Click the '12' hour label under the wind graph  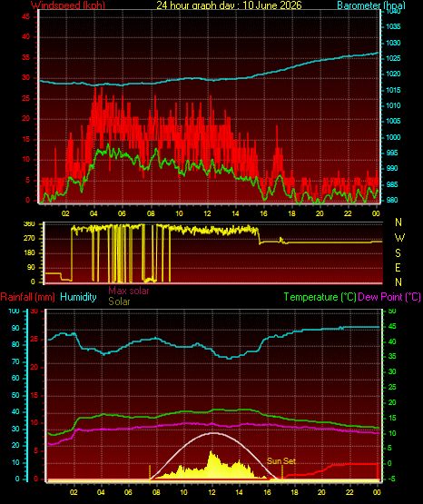pyautogui.click(x=208, y=213)
